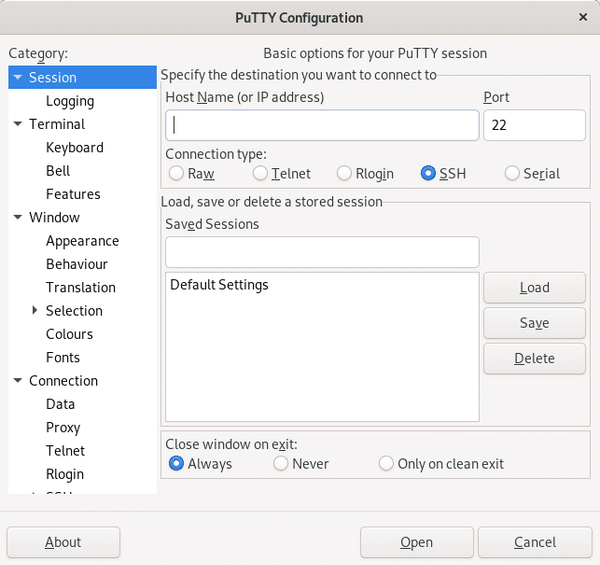
Task: Click the Cancel button
Action: pos(535,542)
